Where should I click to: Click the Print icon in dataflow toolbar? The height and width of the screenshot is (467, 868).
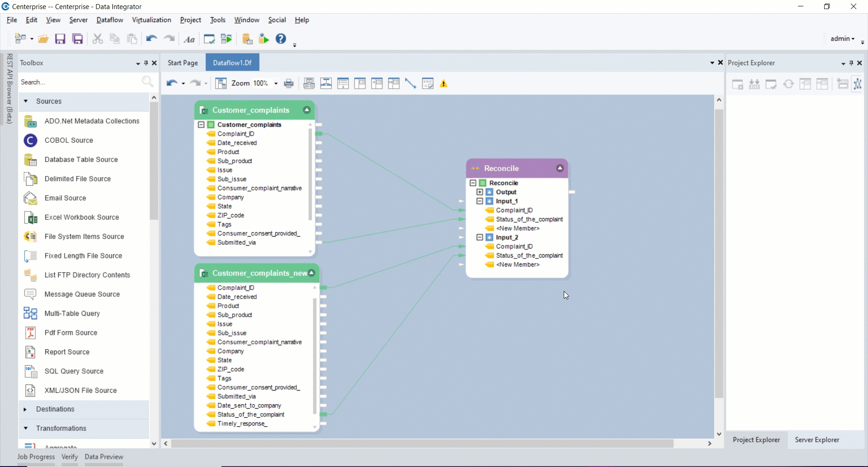point(289,84)
